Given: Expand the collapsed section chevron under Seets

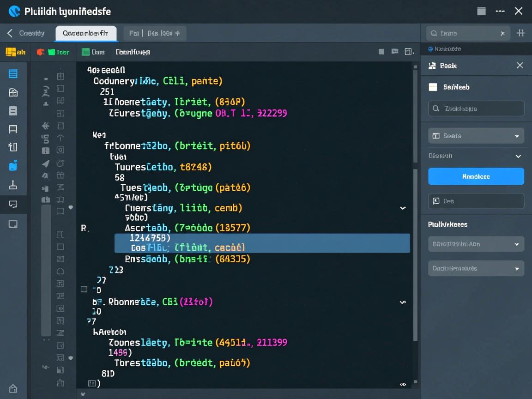Looking at the screenshot, I should point(518,156).
